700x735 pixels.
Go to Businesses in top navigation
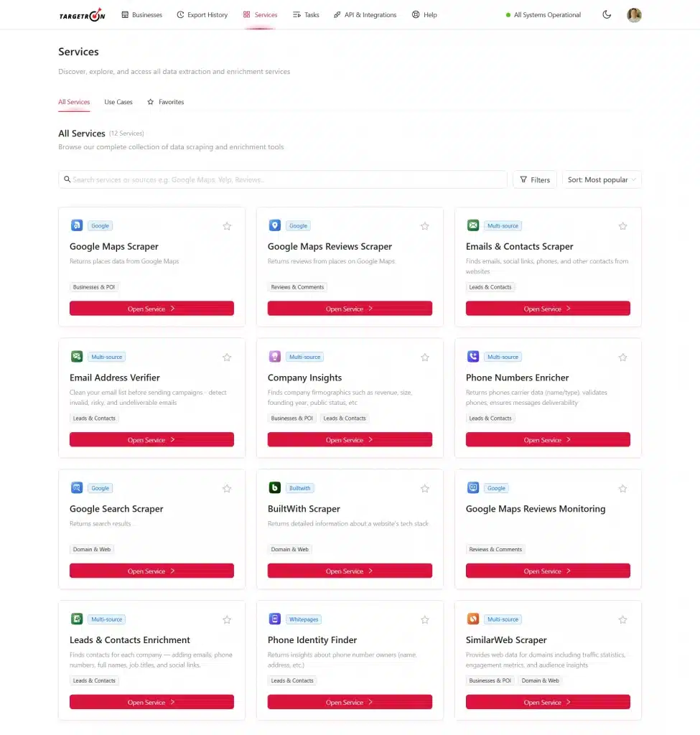pos(142,15)
